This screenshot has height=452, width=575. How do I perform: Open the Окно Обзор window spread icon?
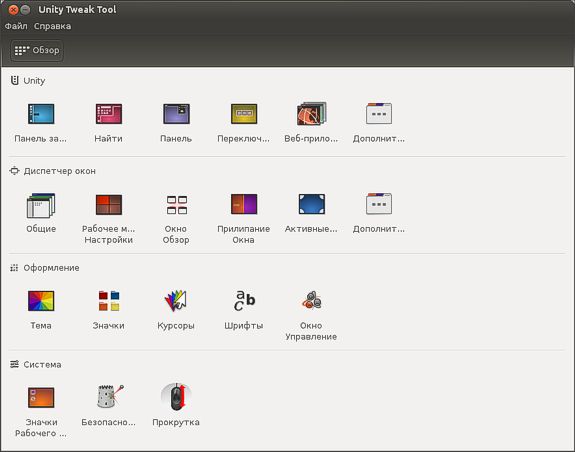click(176, 205)
